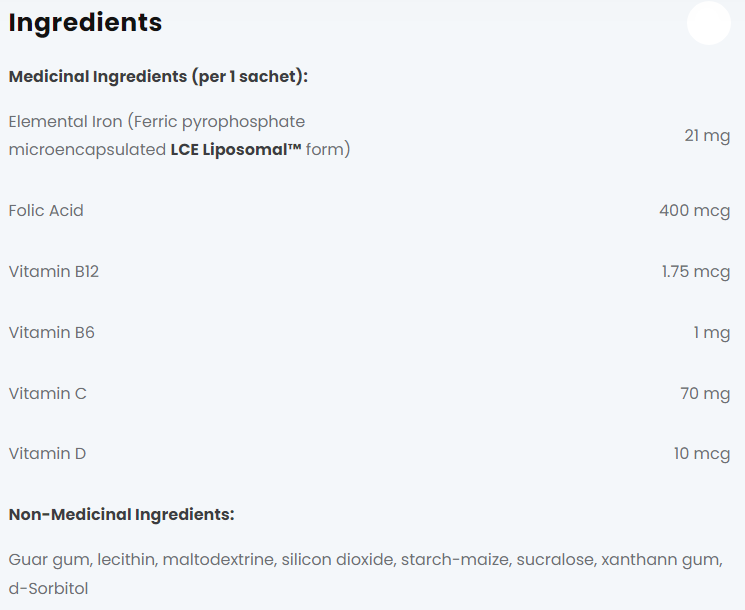745x610 pixels.
Task: Click the Folic Acid row label
Action: coord(46,211)
